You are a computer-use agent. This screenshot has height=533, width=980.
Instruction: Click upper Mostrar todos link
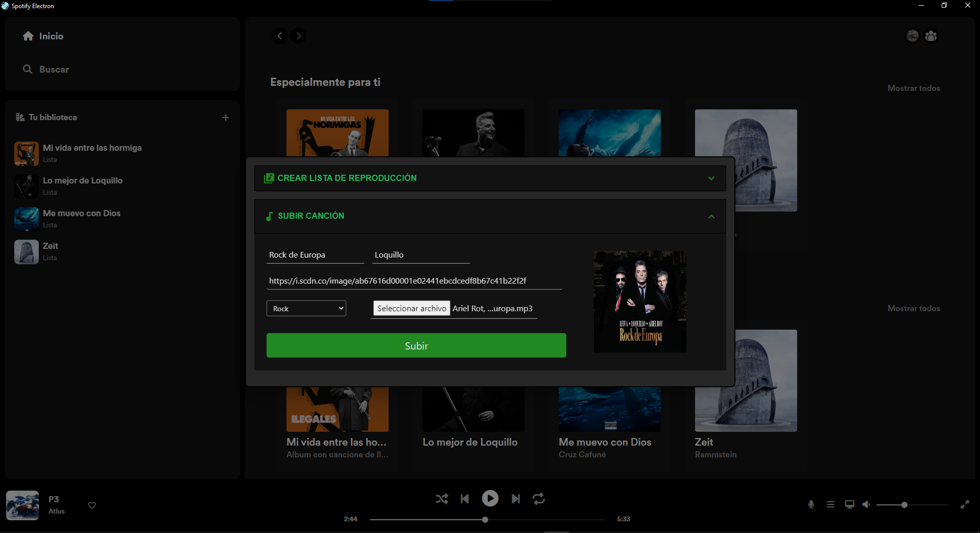pos(914,88)
